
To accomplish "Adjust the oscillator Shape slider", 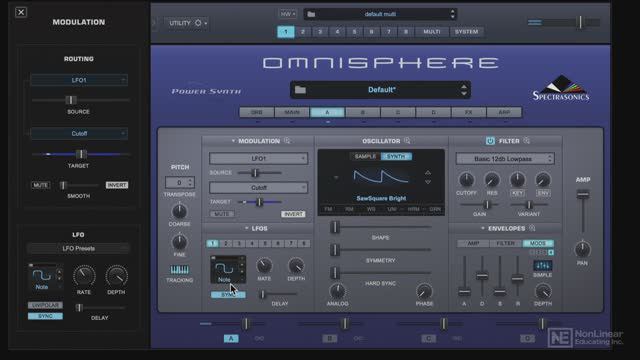I will 335,227.
